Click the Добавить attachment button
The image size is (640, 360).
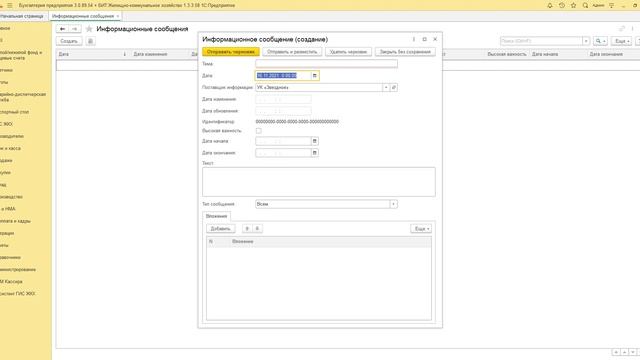pyautogui.click(x=220, y=229)
